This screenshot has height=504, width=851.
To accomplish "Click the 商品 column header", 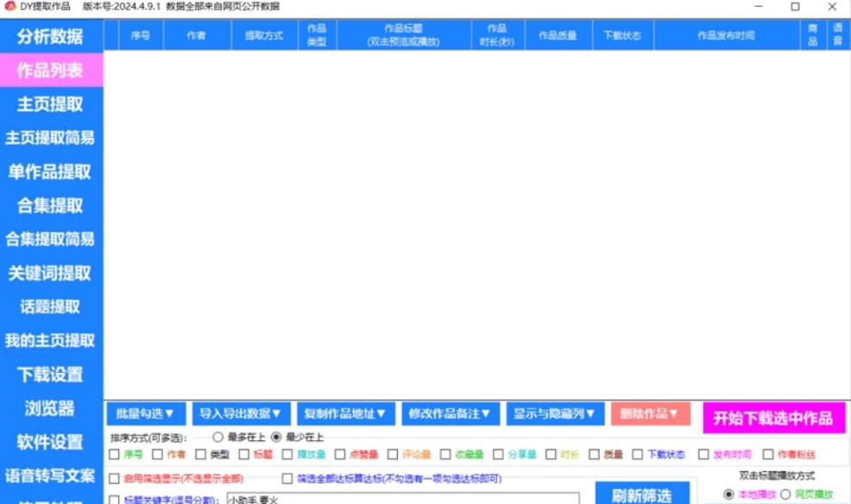I will tap(813, 35).
